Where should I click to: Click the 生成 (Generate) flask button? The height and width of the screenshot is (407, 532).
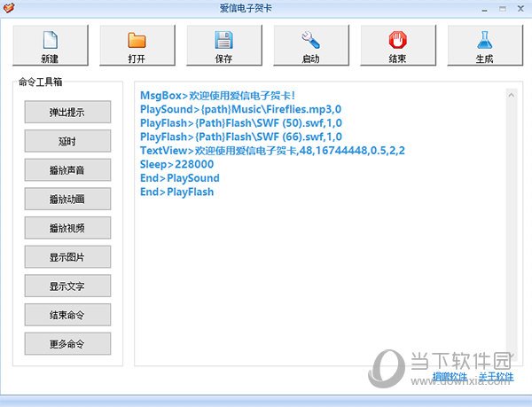pyautogui.click(x=484, y=47)
